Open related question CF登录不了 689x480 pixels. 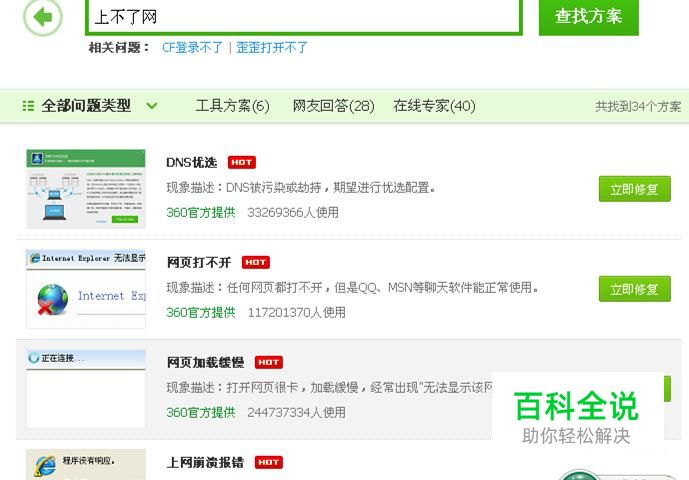point(192,47)
